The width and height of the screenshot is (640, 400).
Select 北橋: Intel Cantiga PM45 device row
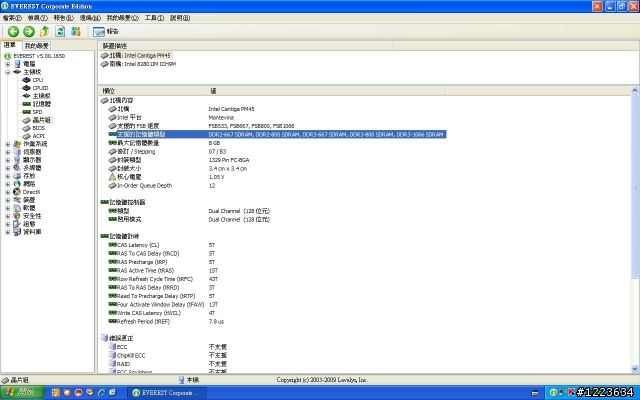coord(136,56)
